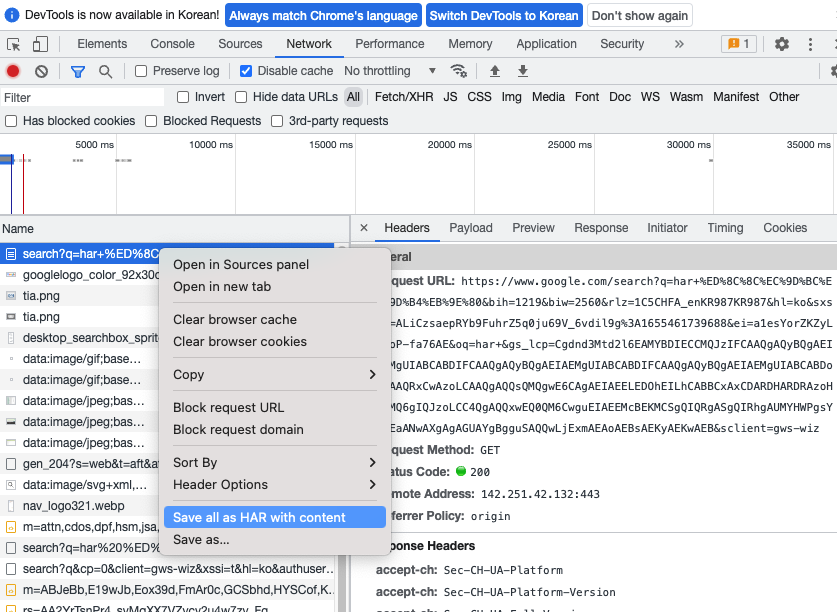This screenshot has width=837, height=612.
Task: Export HAR file download arrow
Action: [523, 70]
